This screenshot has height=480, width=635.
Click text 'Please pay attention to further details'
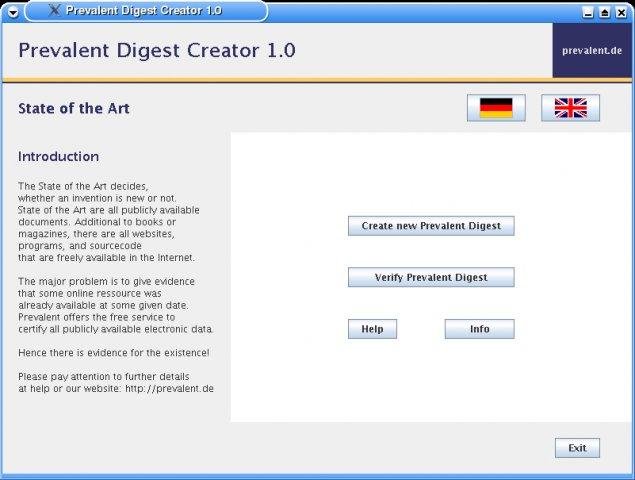pyautogui.click(x=104, y=377)
